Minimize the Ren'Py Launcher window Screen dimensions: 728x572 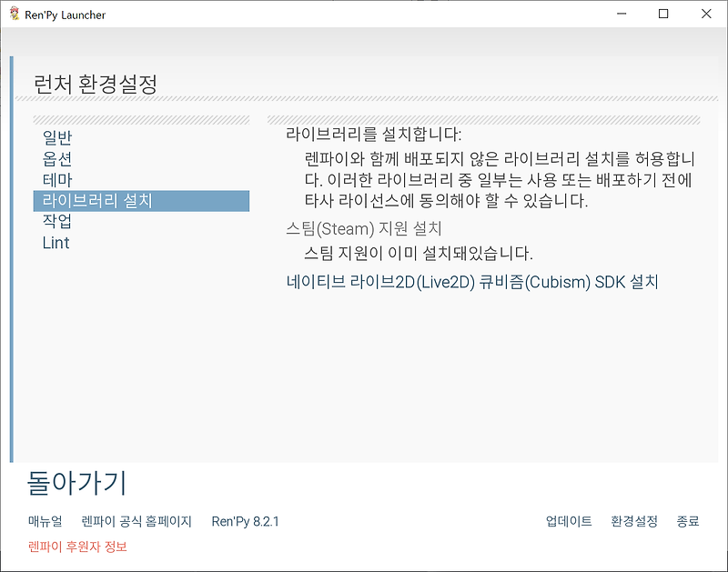[622, 15]
